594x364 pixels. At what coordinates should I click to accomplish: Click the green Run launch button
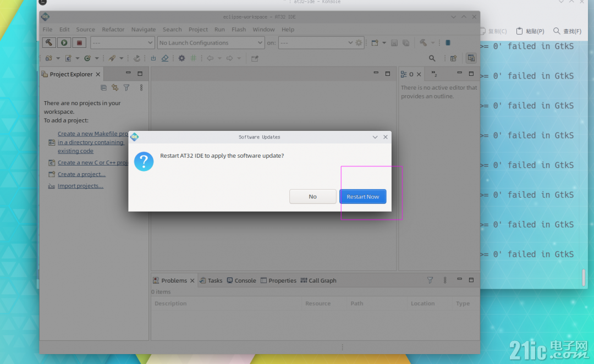pyautogui.click(x=64, y=43)
